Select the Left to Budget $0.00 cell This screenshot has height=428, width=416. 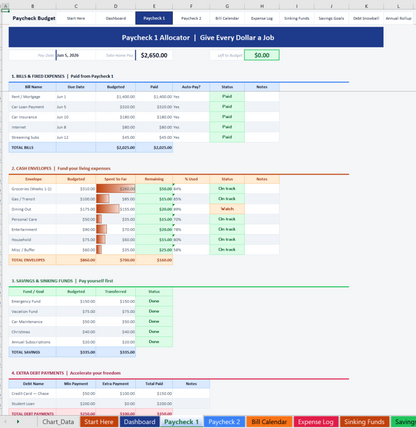click(x=262, y=55)
